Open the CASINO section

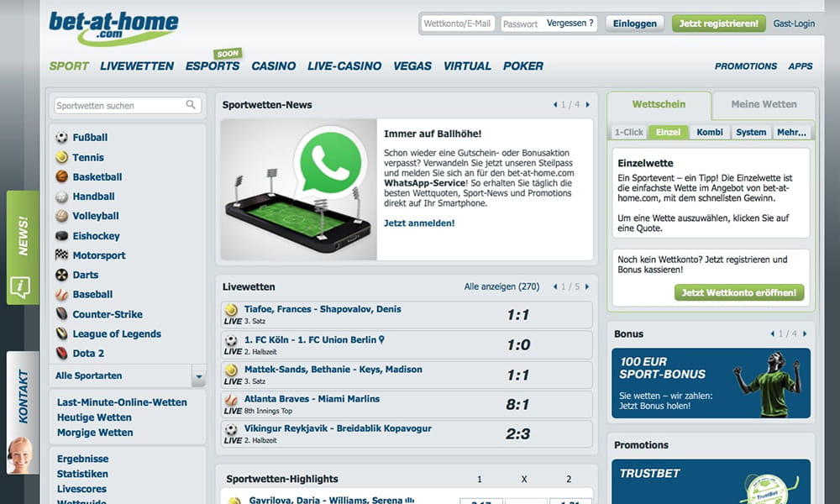coord(273,66)
